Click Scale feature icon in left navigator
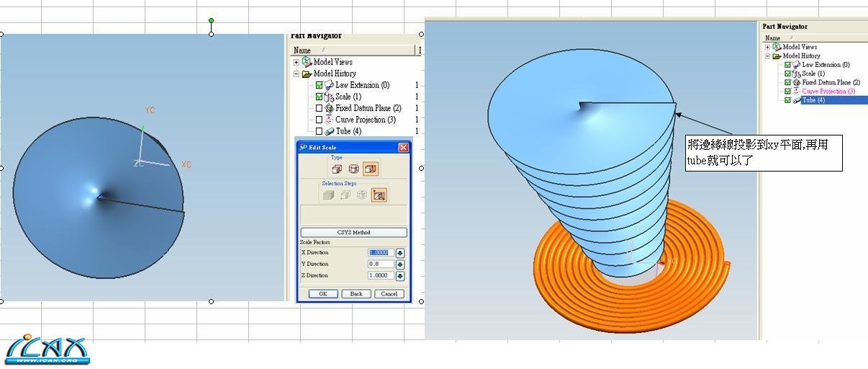The height and width of the screenshot is (369, 868). (x=329, y=97)
